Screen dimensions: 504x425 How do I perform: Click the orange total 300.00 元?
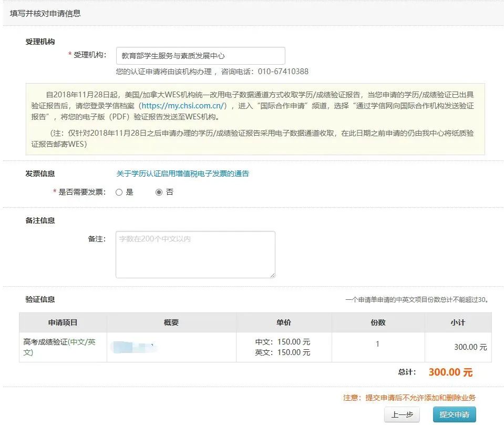(450, 372)
